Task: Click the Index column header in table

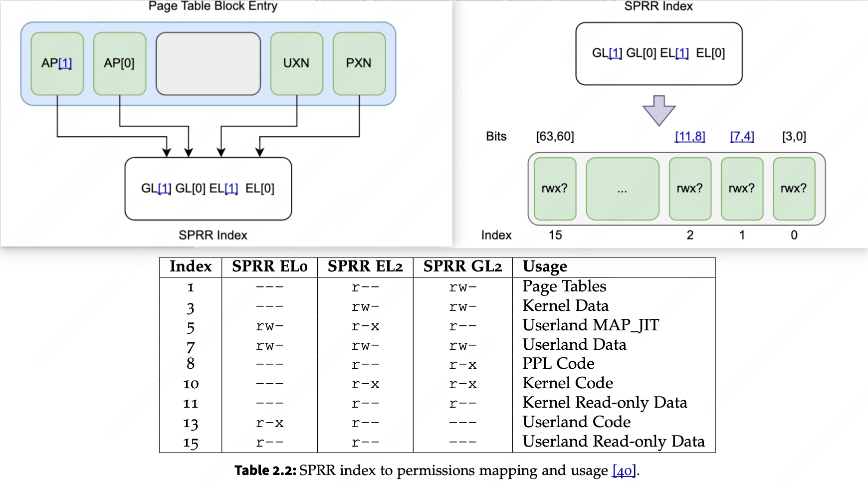Action: [191, 266]
